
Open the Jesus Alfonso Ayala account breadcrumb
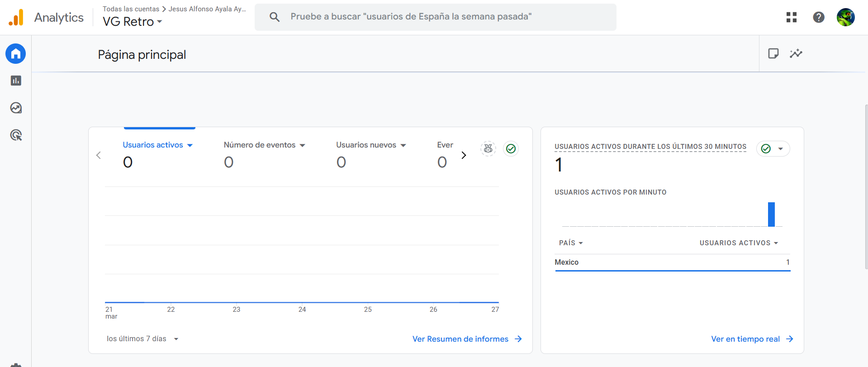pyautogui.click(x=207, y=9)
